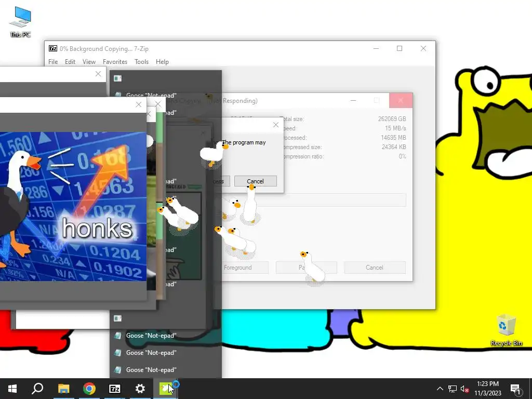The height and width of the screenshot is (399, 532).
Task: Open the notification center icon
Action: [x=516, y=389]
